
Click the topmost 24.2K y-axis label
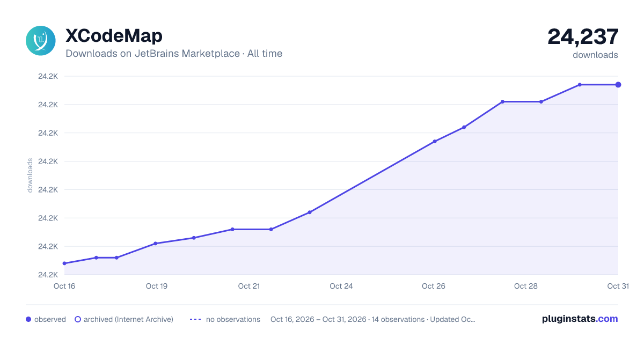[48, 76]
